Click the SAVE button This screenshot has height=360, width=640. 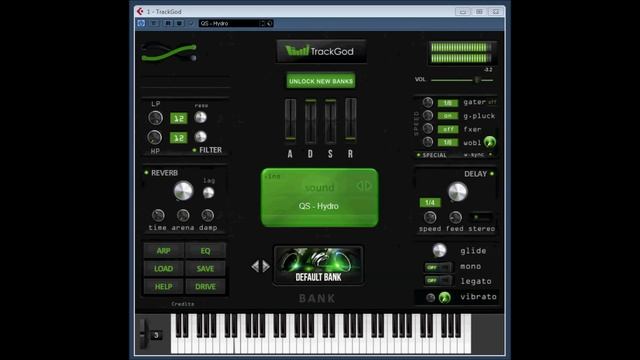coord(205,269)
